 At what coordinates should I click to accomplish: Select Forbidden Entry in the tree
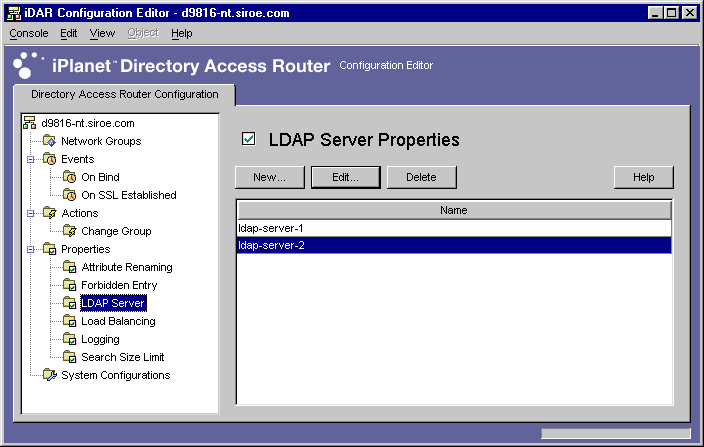(x=119, y=285)
